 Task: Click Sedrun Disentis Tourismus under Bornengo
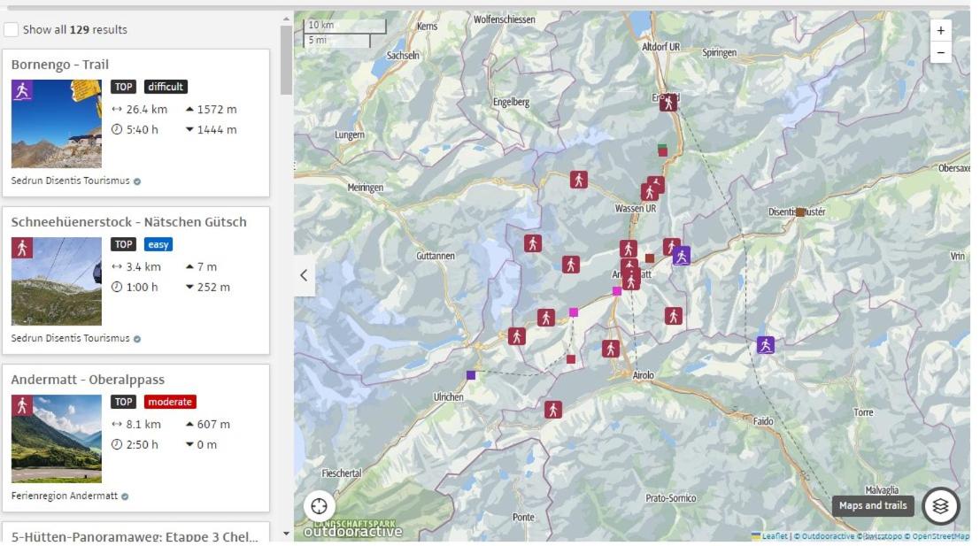pos(71,181)
